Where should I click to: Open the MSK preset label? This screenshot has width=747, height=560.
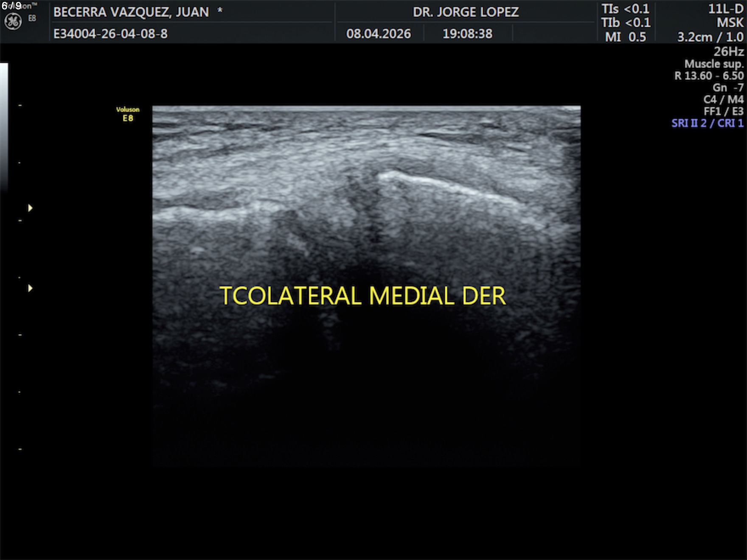(x=730, y=23)
